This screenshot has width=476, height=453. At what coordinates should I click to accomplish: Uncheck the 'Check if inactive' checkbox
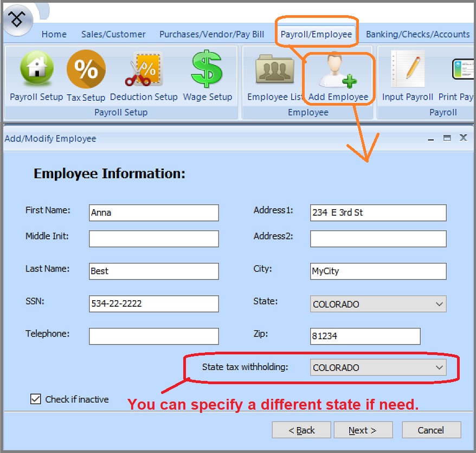click(36, 399)
